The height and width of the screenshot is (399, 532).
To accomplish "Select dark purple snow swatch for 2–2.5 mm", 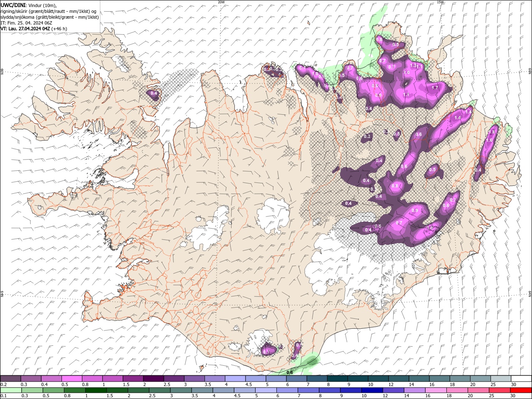I will (x=153, y=379).
